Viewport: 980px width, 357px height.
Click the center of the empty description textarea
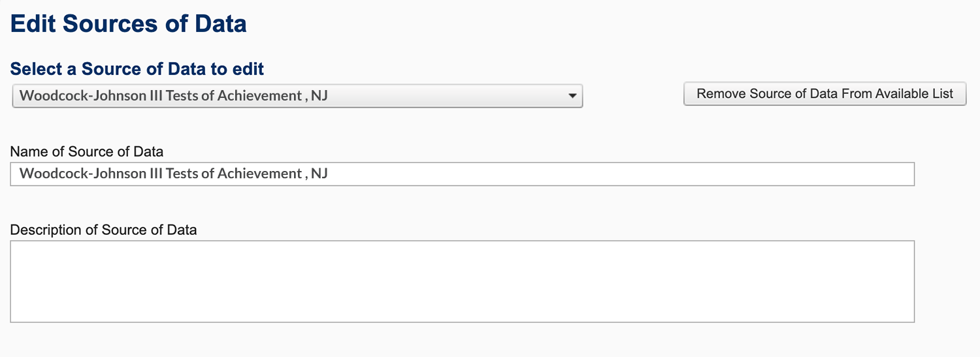pos(462,281)
